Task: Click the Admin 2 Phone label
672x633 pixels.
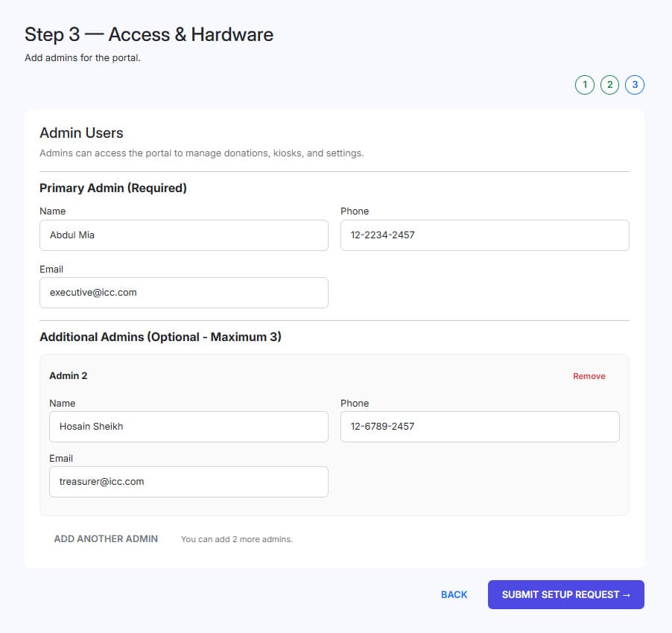Action: [x=355, y=403]
